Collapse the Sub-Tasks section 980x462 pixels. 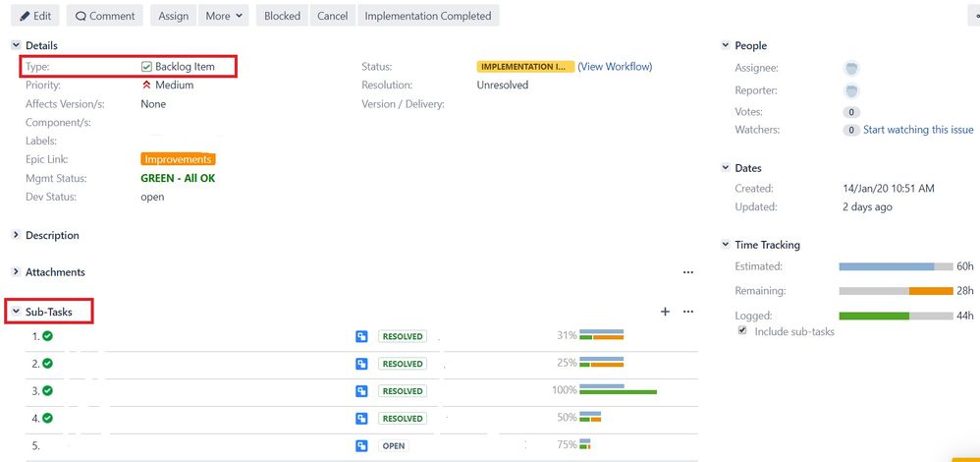17,312
